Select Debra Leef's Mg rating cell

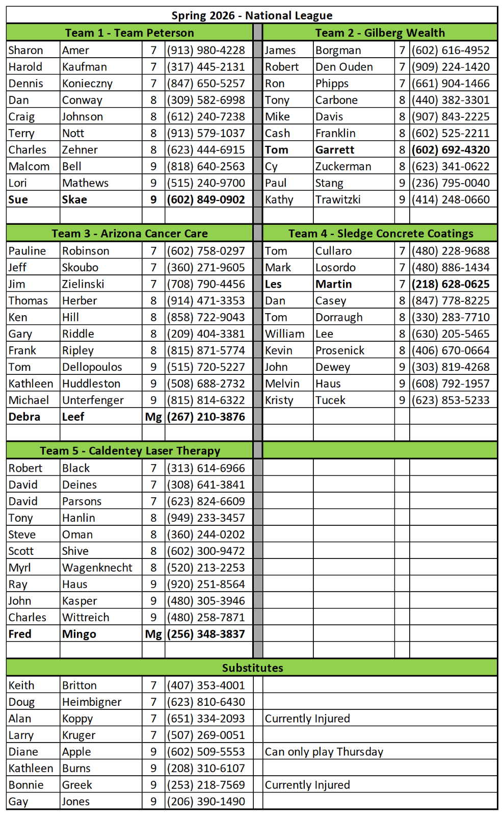point(153,417)
